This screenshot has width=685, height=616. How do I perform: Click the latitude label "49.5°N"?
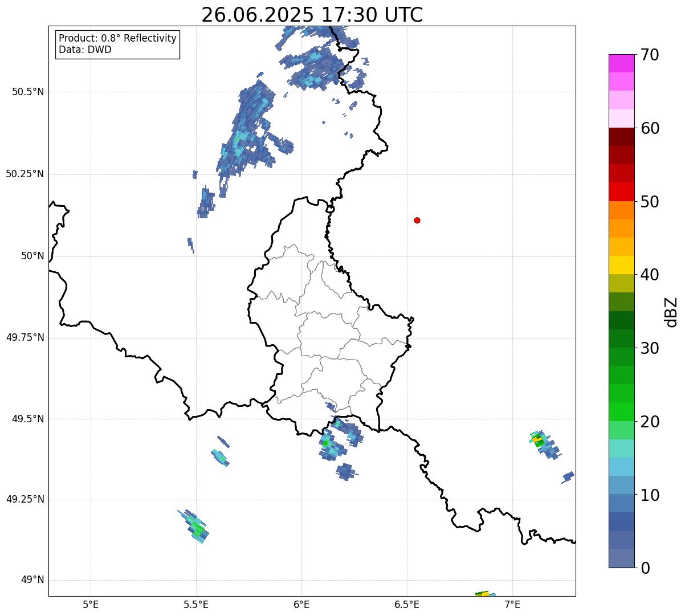[28, 419]
